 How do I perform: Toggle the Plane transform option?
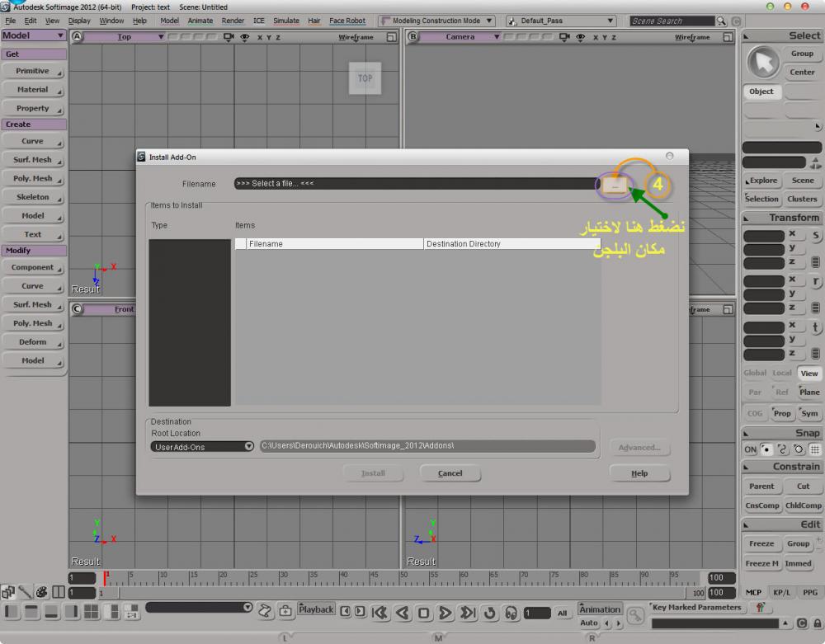coord(809,393)
